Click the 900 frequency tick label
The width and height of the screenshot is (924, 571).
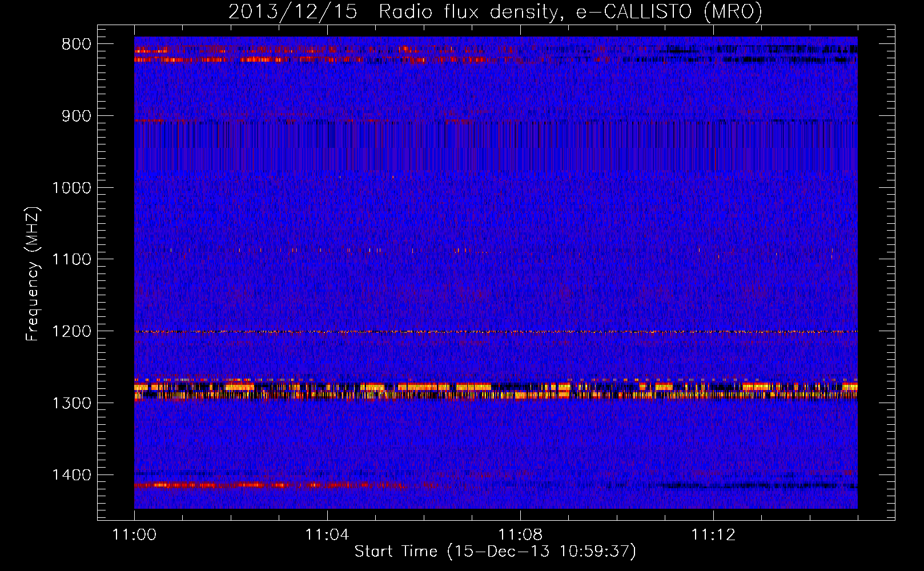pos(76,116)
